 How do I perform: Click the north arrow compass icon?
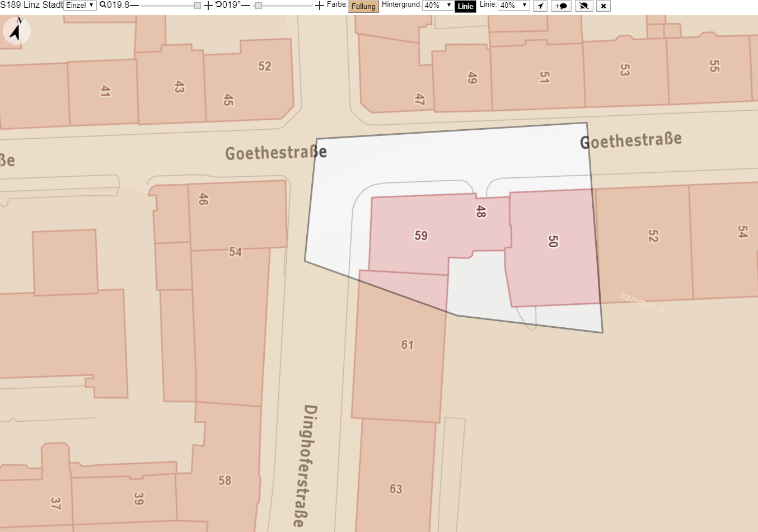coord(17,30)
